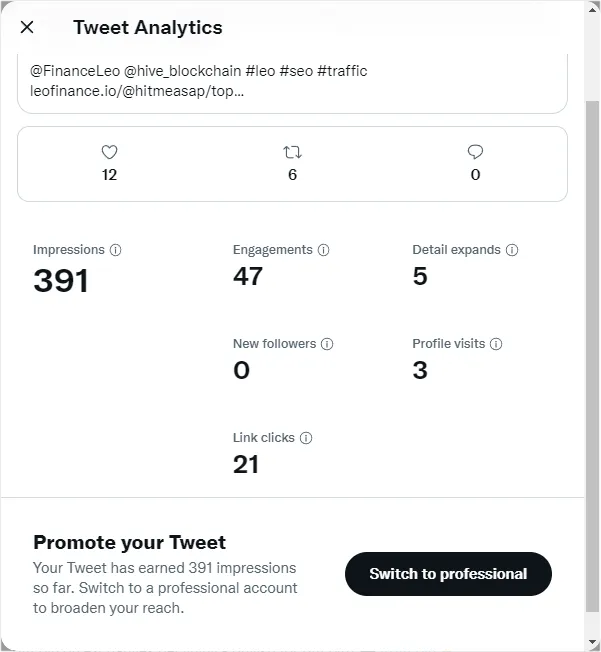Open the leofinance.io link in tweet
The height and width of the screenshot is (652, 601).
(137, 91)
